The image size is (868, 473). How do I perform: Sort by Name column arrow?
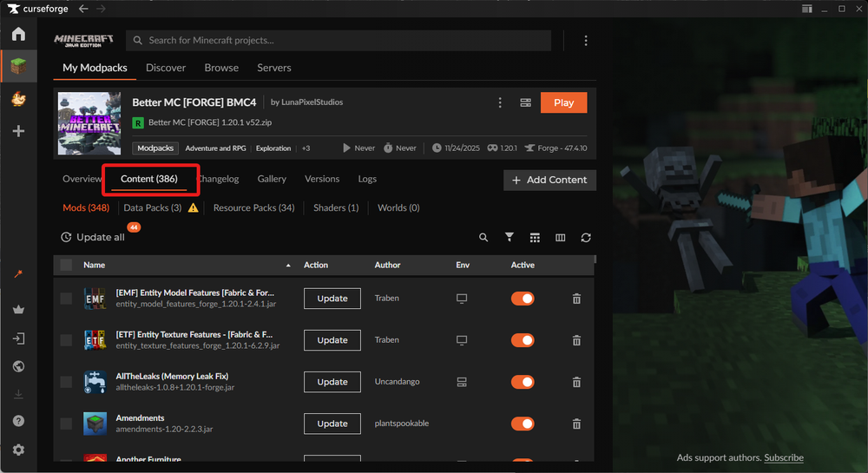coord(288,266)
